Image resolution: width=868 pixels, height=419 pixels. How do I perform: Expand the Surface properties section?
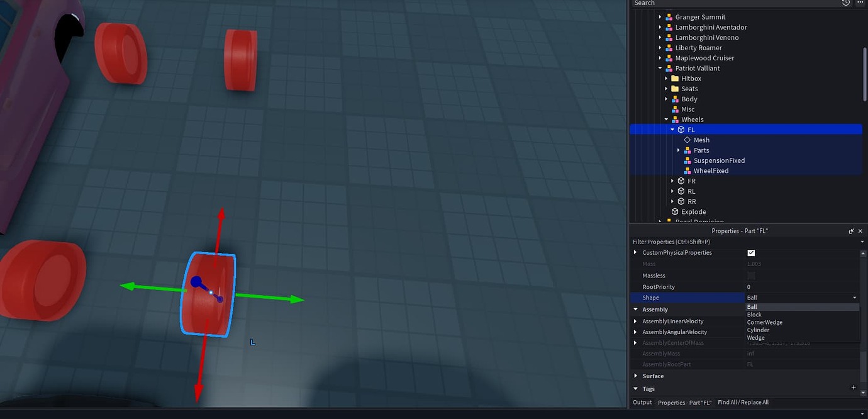(636, 376)
